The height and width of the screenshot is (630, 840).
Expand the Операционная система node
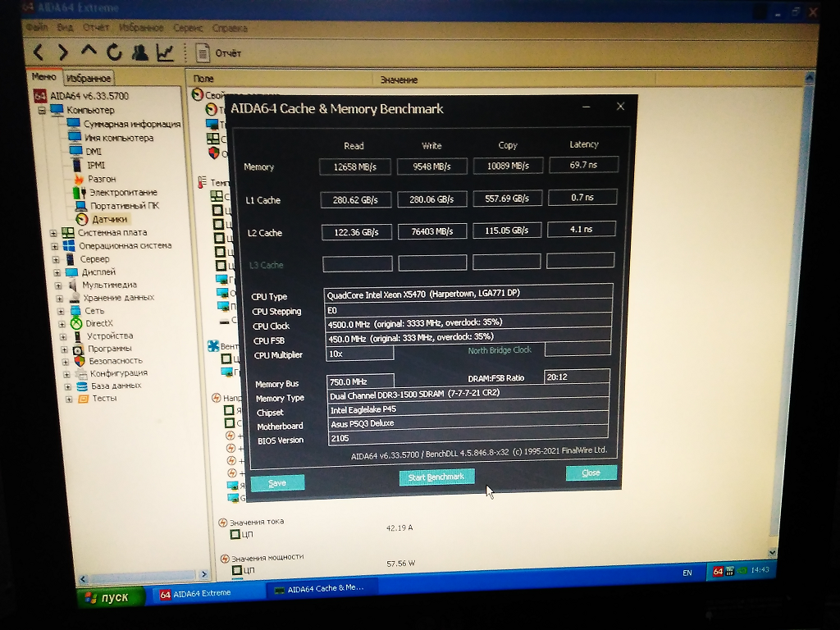pyautogui.click(x=55, y=246)
